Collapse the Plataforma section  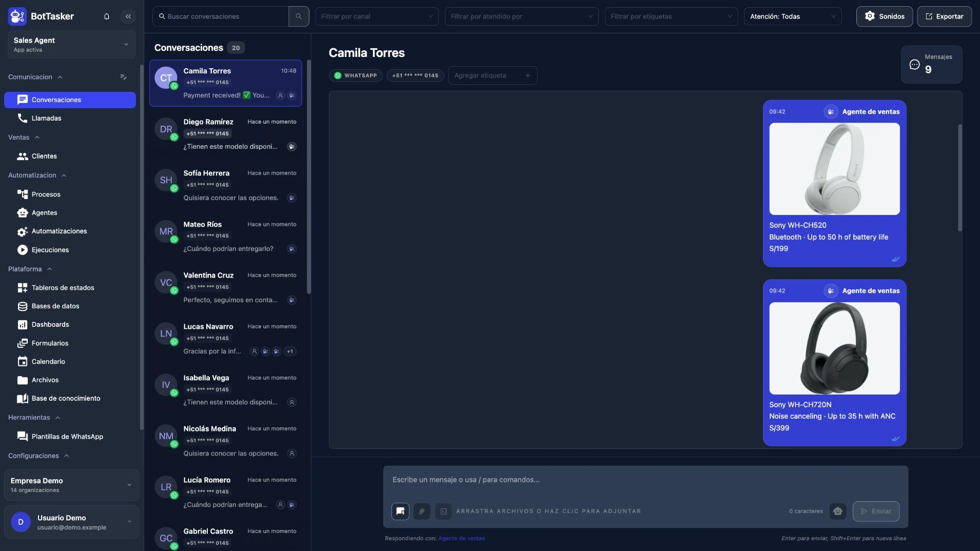(x=30, y=269)
